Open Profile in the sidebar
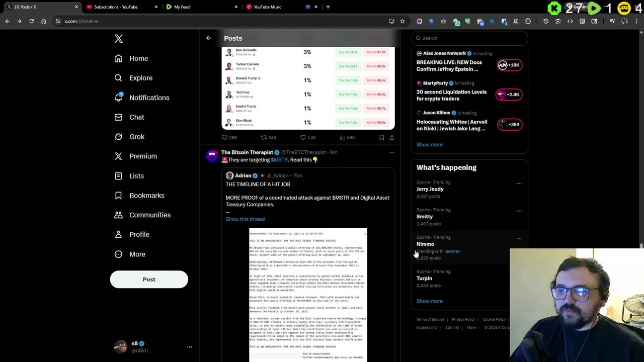This screenshot has width=644, height=362. (x=131, y=235)
